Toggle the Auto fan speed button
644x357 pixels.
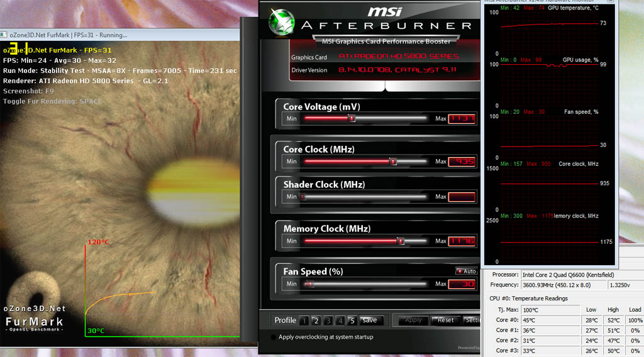(466, 272)
